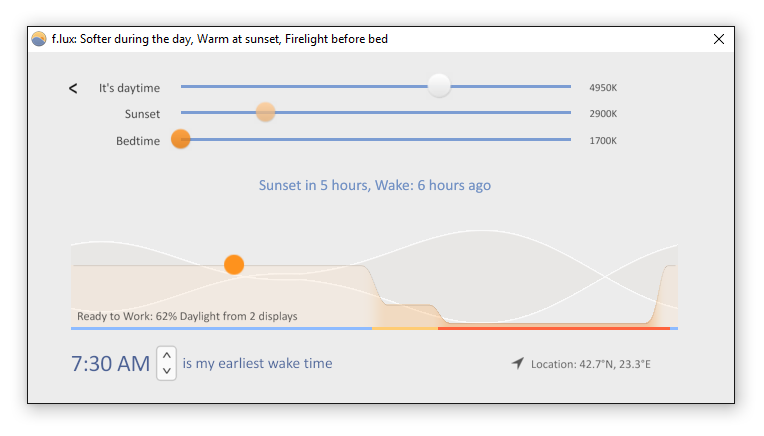764x436 pixels.
Task: Click the Ready to Work daylight text
Action: (x=187, y=316)
